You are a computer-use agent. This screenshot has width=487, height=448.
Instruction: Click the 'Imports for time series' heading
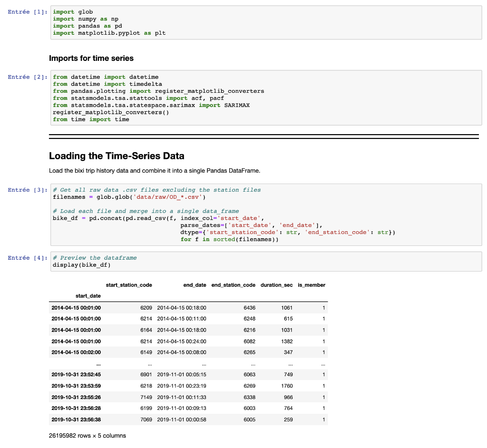91,58
